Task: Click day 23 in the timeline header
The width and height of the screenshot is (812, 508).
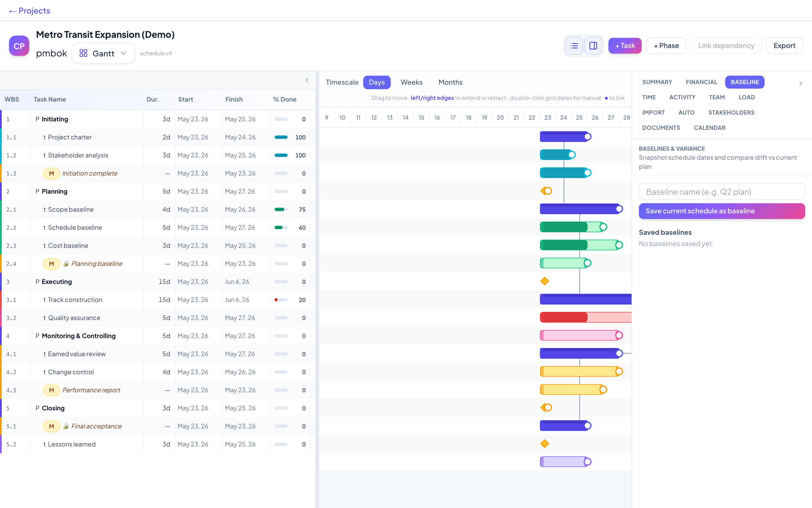Action: 548,118
